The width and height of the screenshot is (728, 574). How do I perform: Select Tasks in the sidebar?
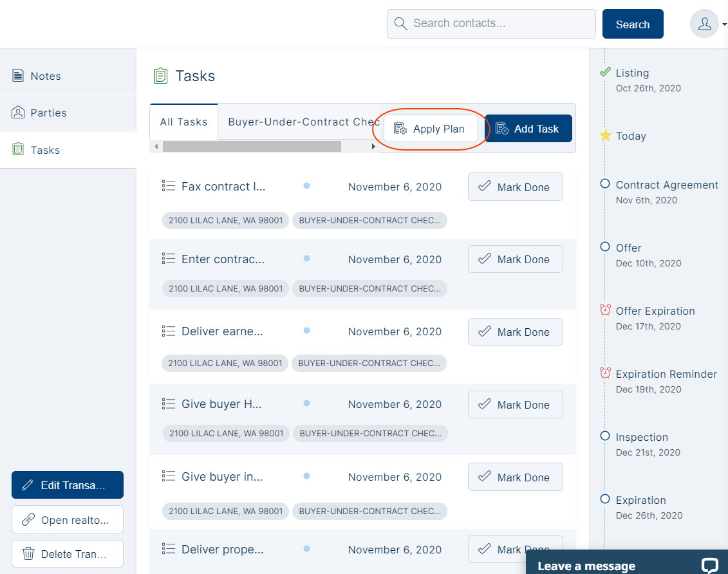[x=68, y=150]
